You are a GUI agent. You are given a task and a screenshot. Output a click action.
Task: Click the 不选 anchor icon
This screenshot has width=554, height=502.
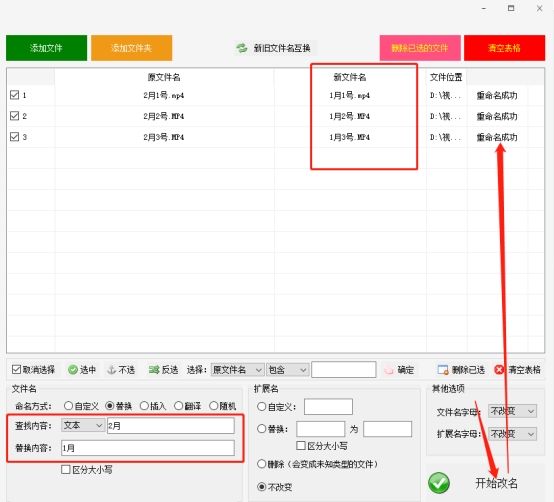click(112, 370)
